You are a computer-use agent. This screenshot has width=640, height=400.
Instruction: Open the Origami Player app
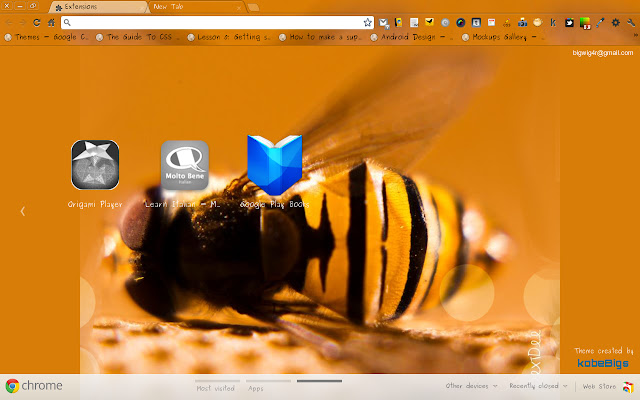click(95, 165)
